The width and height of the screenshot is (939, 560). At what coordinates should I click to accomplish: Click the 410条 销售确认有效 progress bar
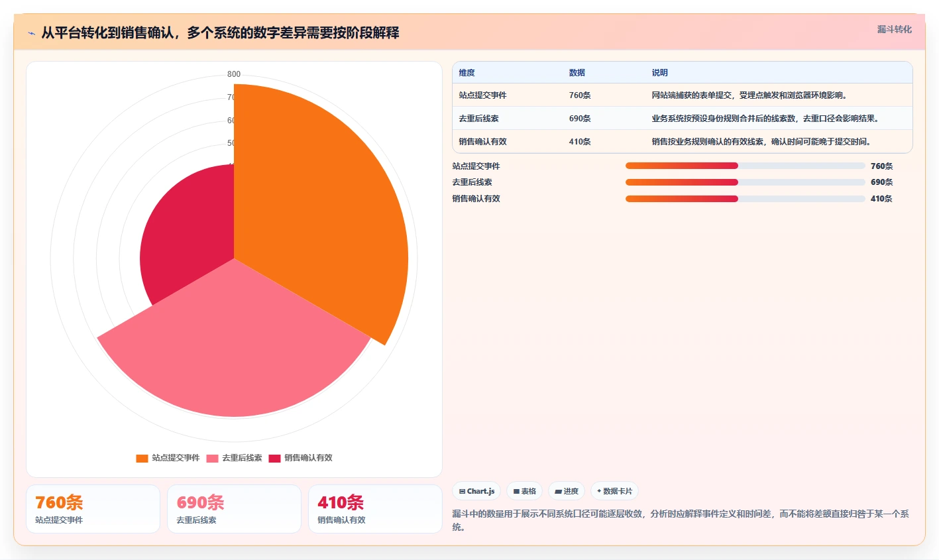click(745, 198)
